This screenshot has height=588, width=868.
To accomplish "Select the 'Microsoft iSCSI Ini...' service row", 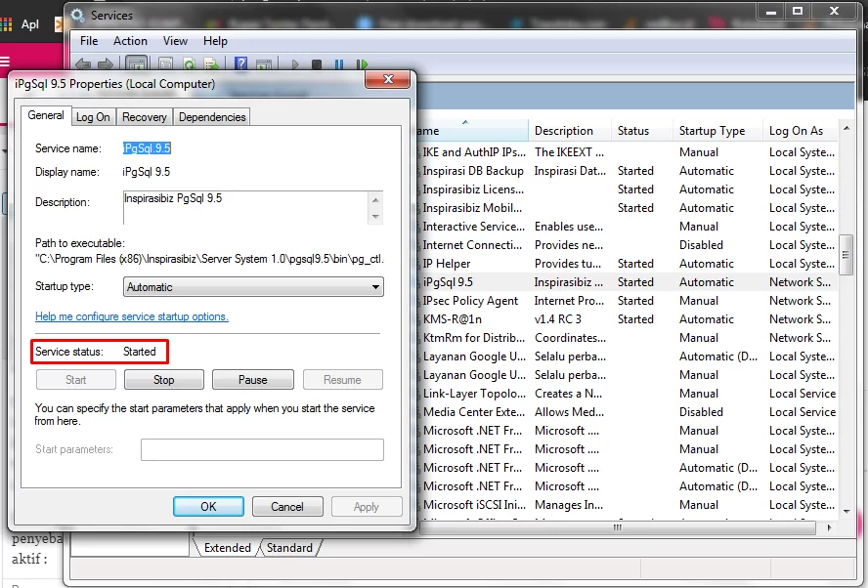I will [x=628, y=505].
